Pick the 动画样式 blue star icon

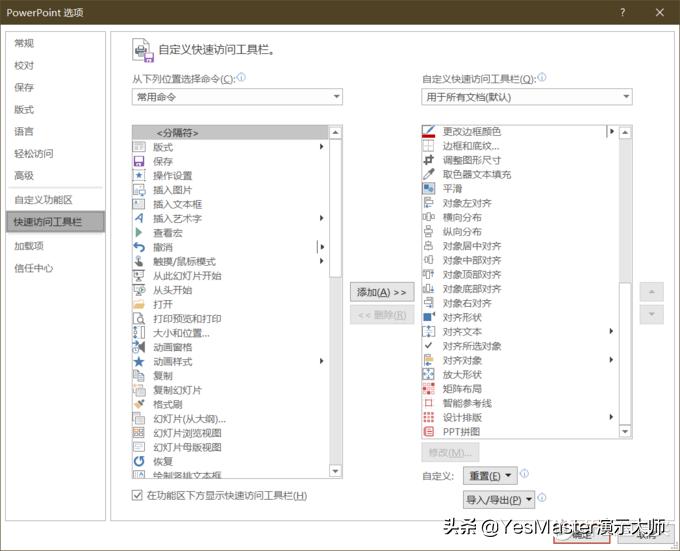pos(139,362)
